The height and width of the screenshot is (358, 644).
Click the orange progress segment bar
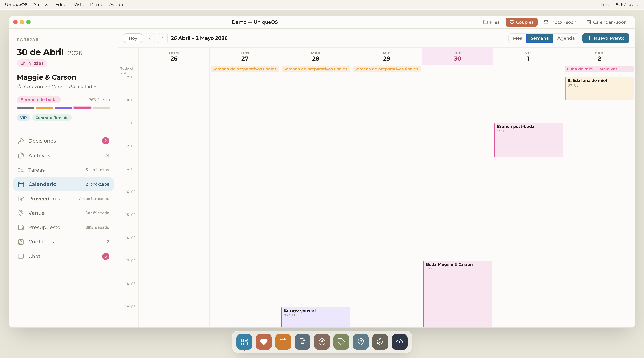44,108
